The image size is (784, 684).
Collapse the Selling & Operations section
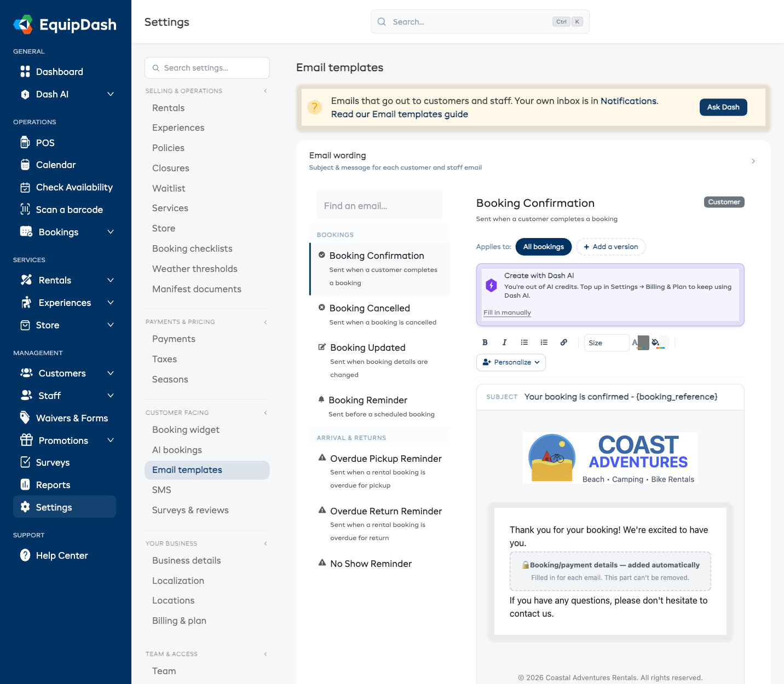(x=266, y=91)
